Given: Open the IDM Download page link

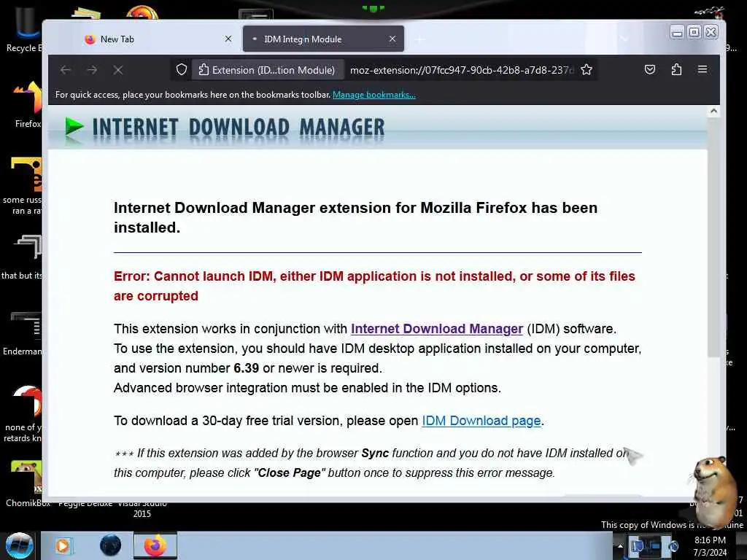Looking at the screenshot, I should pos(481,421).
